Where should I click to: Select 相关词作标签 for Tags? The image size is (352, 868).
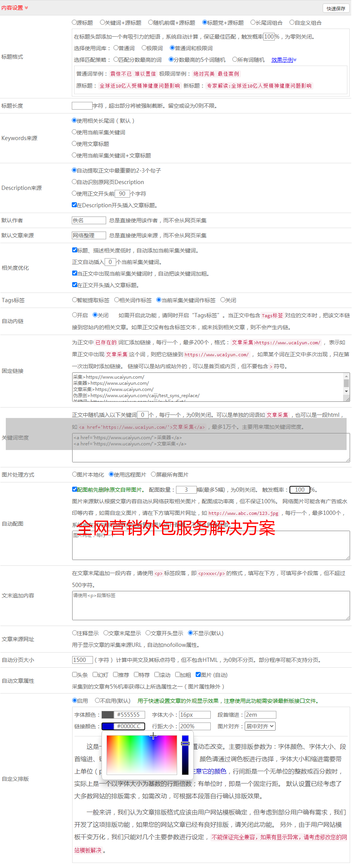pos(117,300)
